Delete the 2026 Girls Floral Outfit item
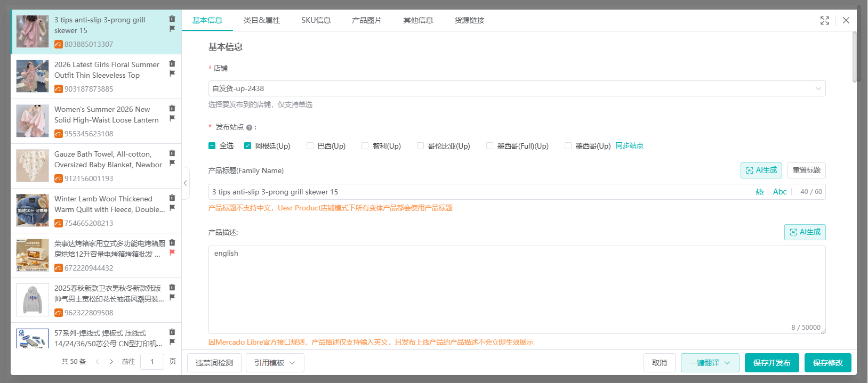Image resolution: width=868 pixels, height=383 pixels. coord(172,63)
